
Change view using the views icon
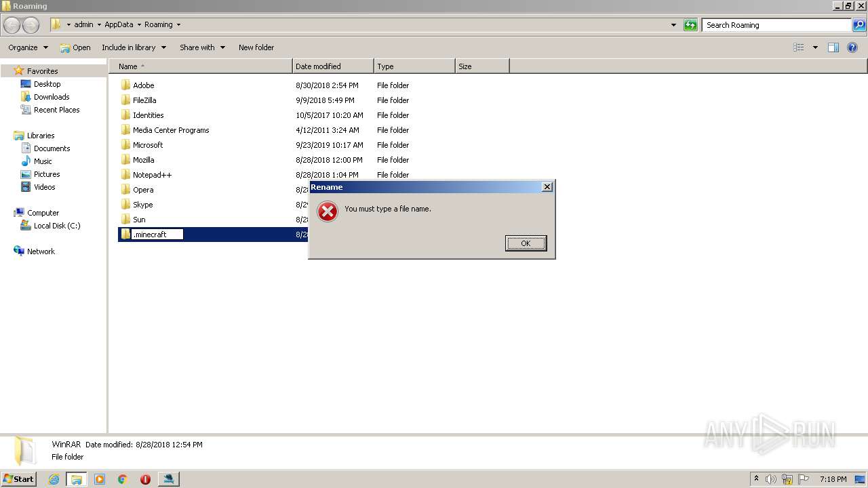pos(799,47)
